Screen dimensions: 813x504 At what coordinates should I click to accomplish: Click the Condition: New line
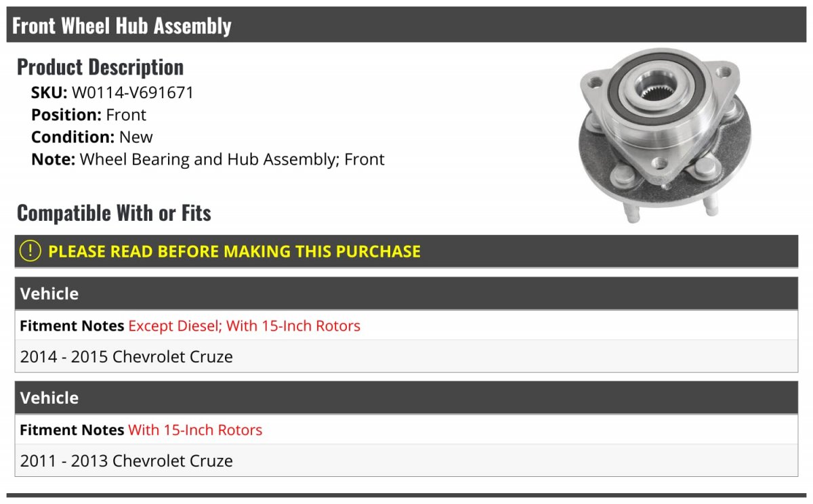click(92, 137)
